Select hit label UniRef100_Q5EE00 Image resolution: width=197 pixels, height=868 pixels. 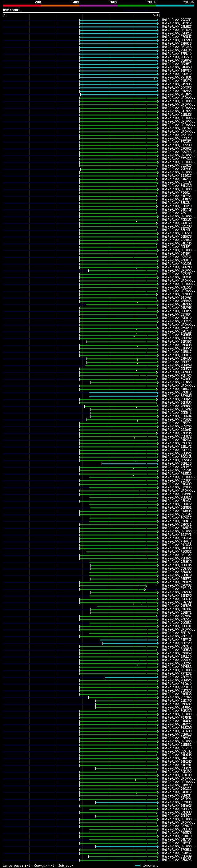[x=177, y=443]
